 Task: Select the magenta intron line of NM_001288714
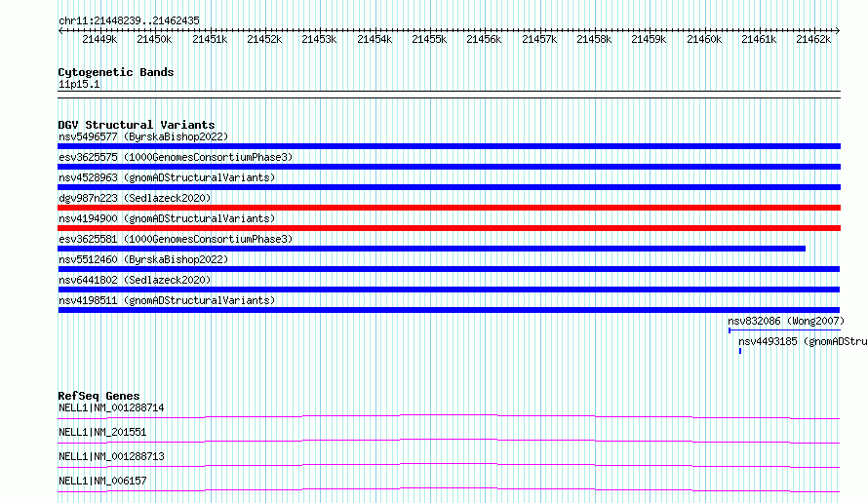[x=449, y=416]
